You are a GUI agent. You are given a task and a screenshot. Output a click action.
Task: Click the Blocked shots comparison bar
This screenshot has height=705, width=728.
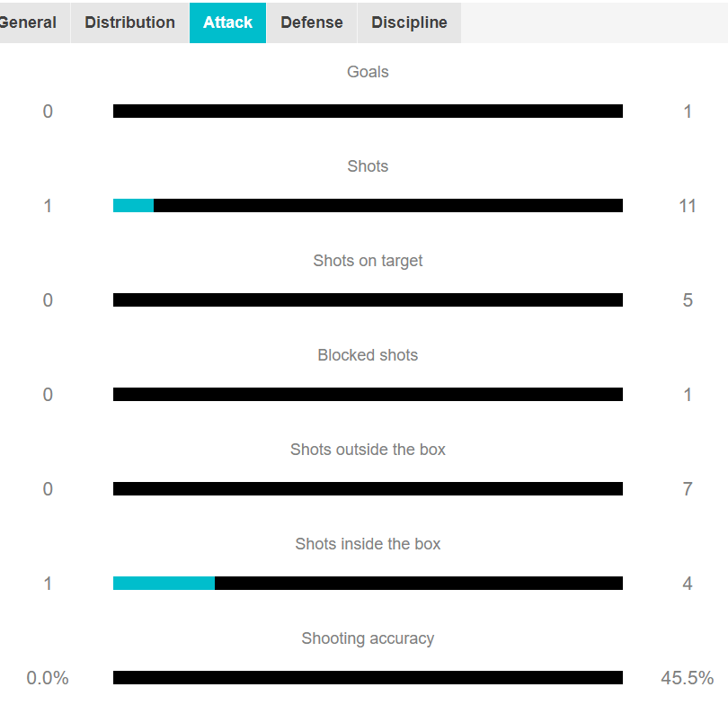pyautogui.click(x=368, y=395)
